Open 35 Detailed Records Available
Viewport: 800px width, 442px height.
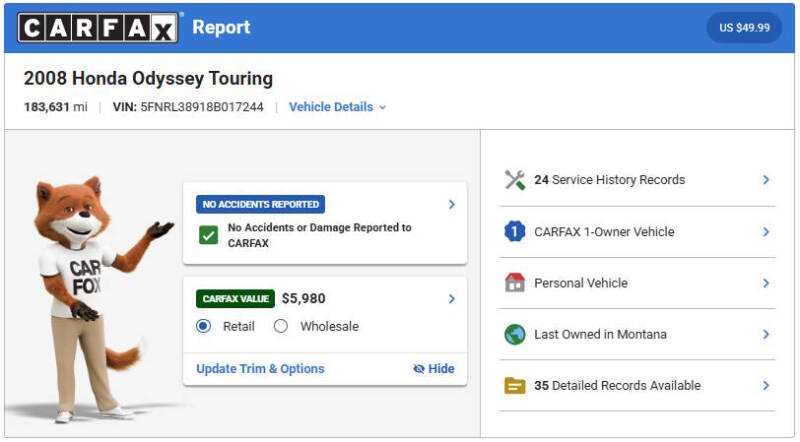[617, 385]
